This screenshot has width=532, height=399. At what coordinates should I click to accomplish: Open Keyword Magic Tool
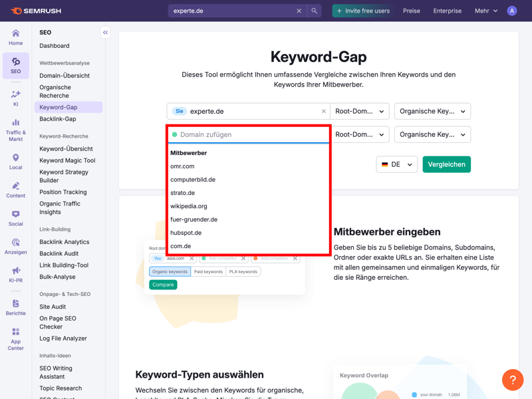67,160
